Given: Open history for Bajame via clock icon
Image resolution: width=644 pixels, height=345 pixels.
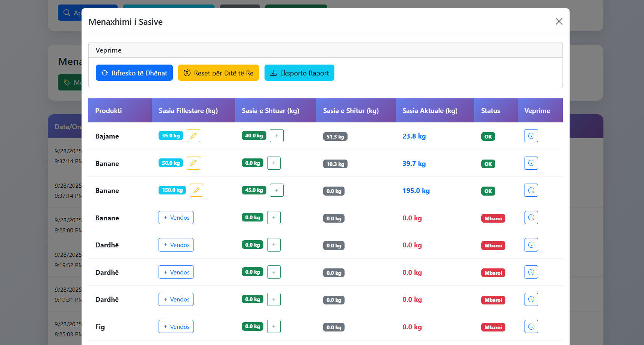Looking at the screenshot, I should (531, 136).
